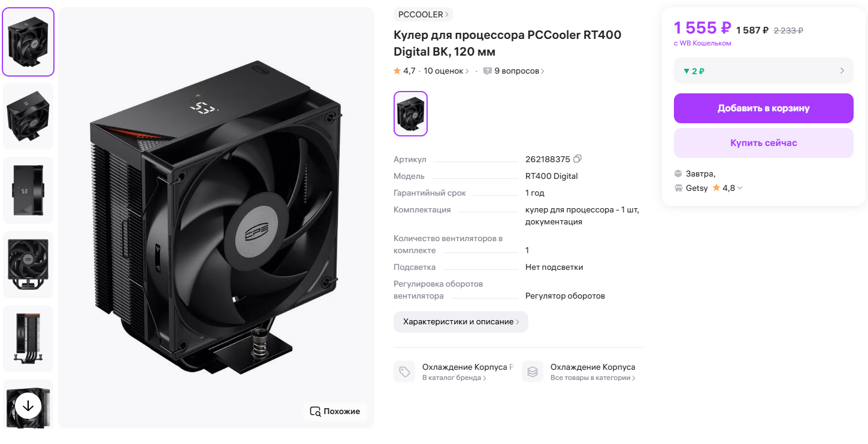The height and width of the screenshot is (444, 868).
Task: Open the PCCOOLER brand chip
Action: (x=423, y=14)
